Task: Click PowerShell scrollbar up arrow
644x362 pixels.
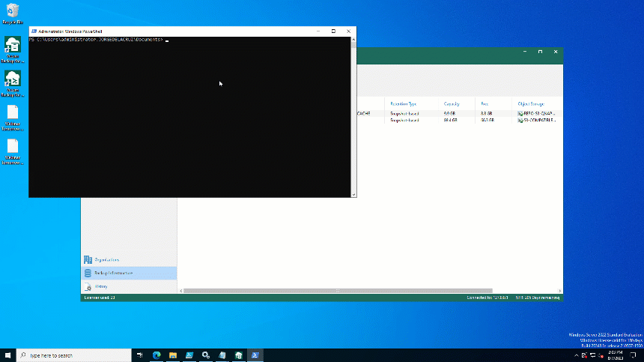Action: pos(353,40)
